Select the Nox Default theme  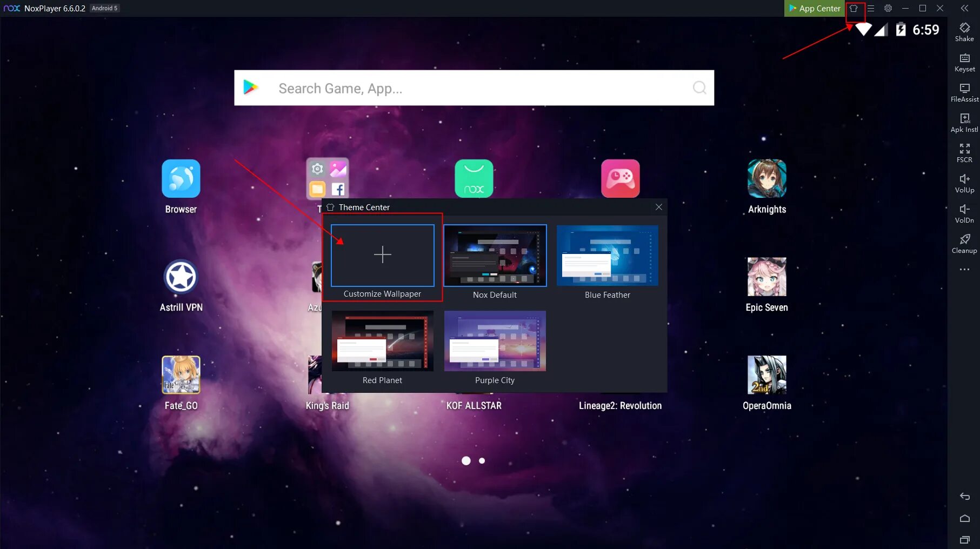click(x=495, y=255)
